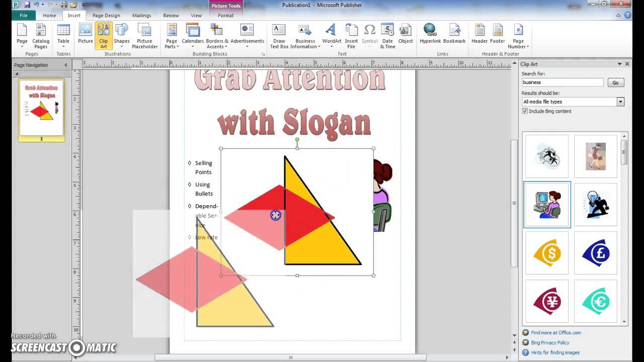Image resolution: width=644 pixels, height=362 pixels.
Task: Minimize the ribbon with the caret icon
Action: click(x=619, y=16)
